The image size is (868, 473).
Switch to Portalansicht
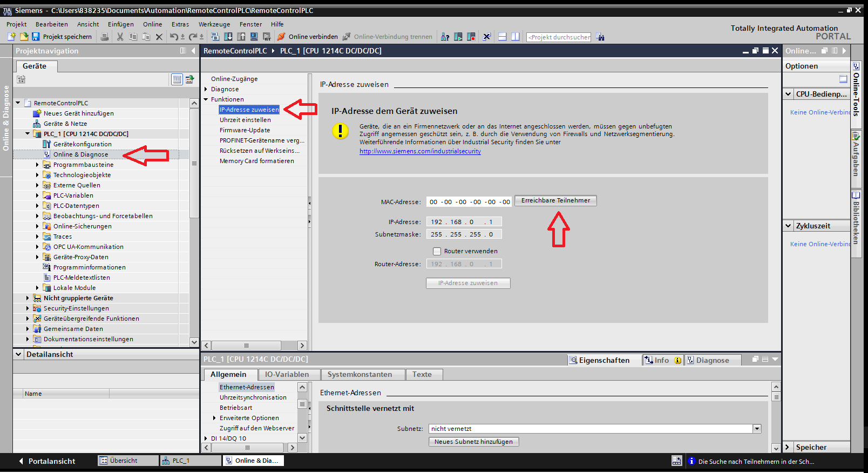click(x=46, y=461)
